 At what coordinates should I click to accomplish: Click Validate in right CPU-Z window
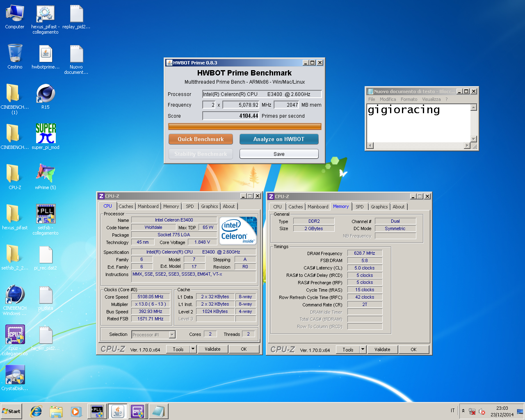click(x=382, y=349)
